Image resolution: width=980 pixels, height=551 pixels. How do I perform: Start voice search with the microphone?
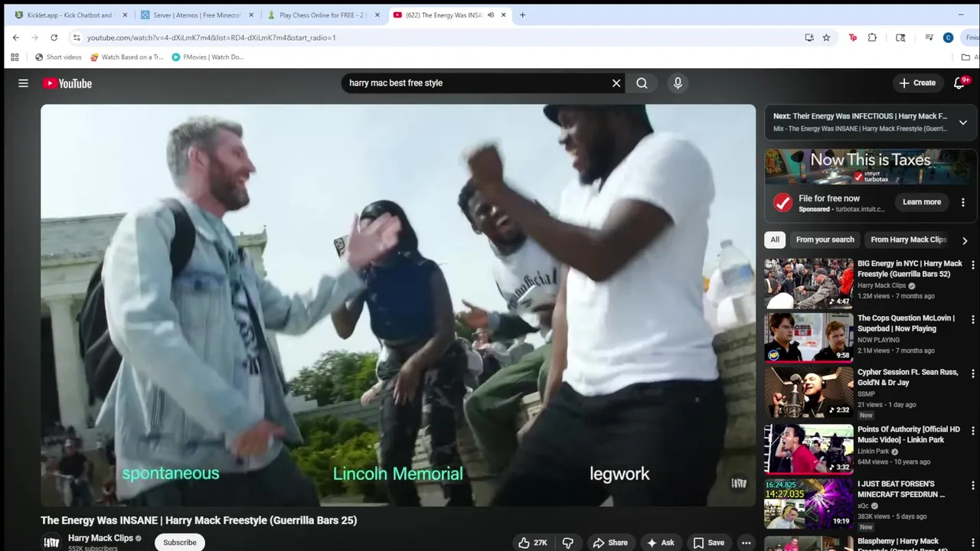pos(678,83)
